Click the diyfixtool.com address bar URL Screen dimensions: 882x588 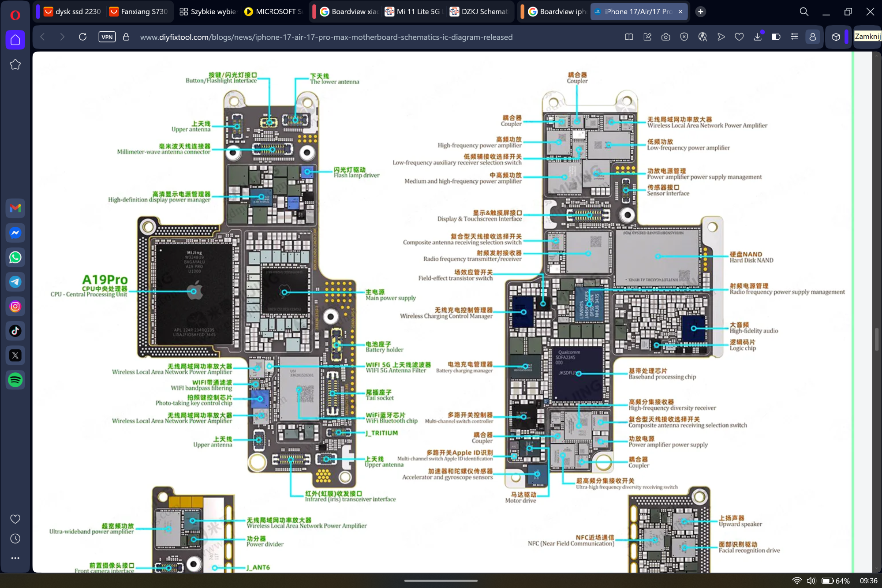(x=326, y=37)
